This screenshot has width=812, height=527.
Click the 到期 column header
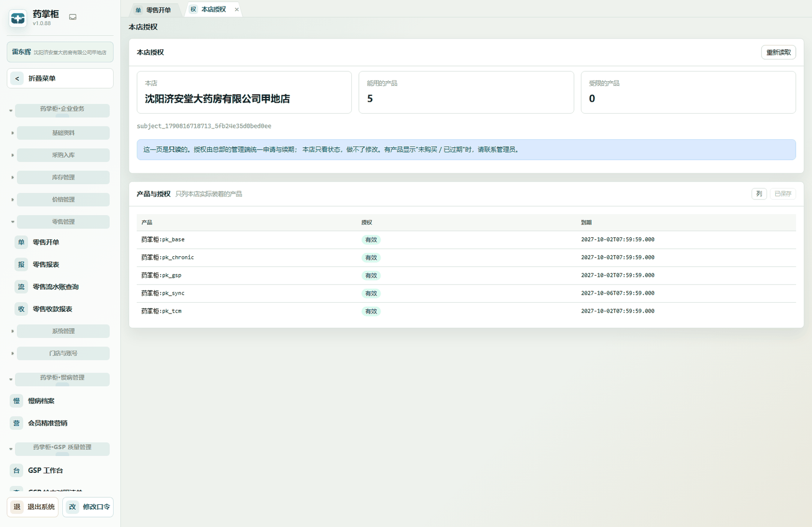[586, 223]
